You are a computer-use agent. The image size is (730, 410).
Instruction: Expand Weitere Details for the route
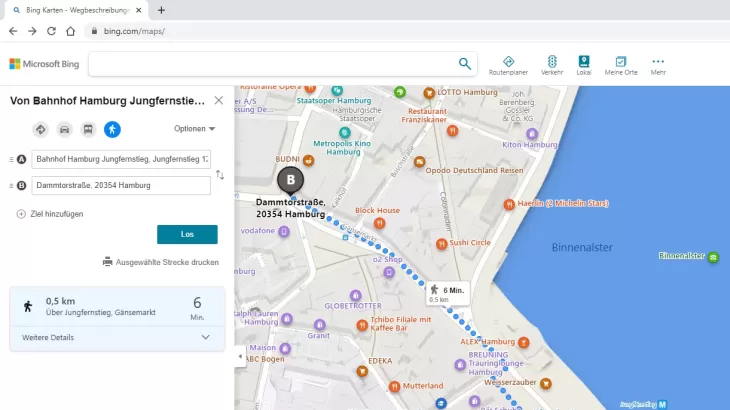pyautogui.click(x=116, y=338)
